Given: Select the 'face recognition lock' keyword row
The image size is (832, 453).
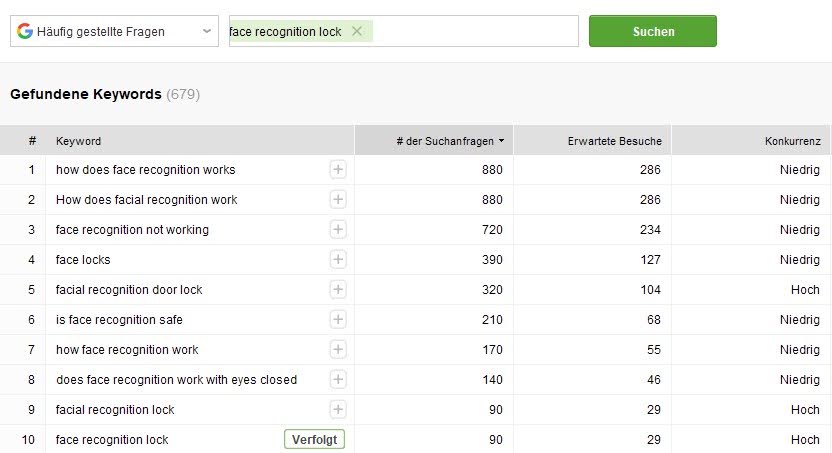Looking at the screenshot, I should coord(416,440).
